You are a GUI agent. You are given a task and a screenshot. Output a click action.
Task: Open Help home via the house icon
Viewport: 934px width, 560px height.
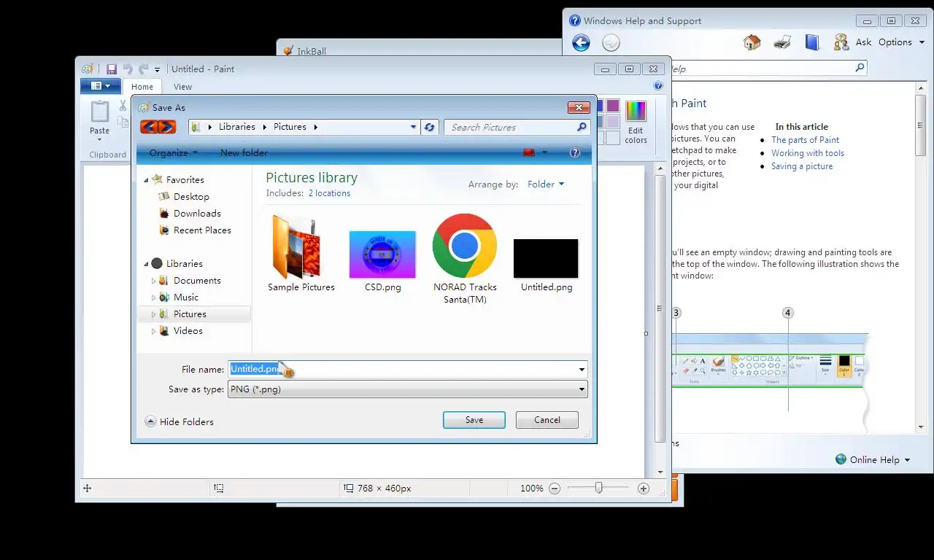click(x=752, y=42)
